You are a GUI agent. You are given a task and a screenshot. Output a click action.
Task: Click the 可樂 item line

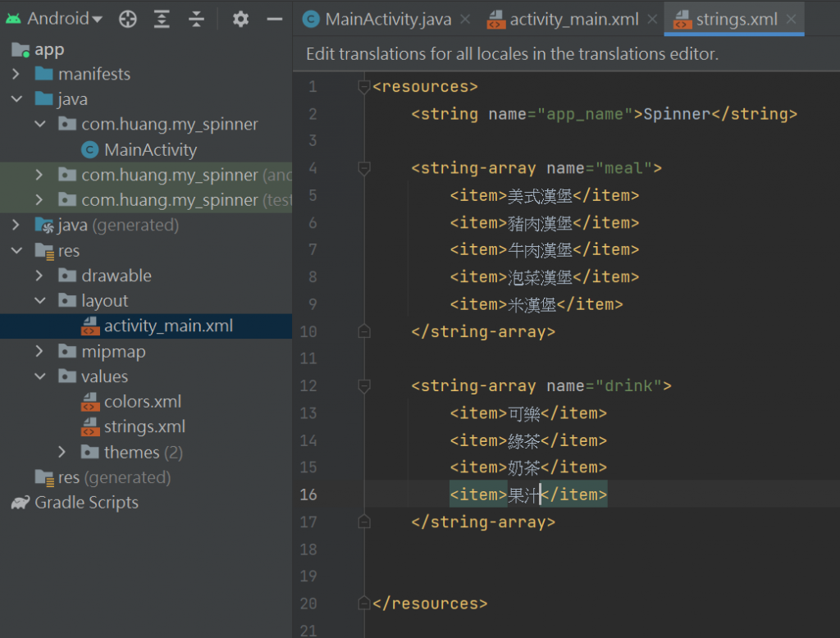[528, 413]
